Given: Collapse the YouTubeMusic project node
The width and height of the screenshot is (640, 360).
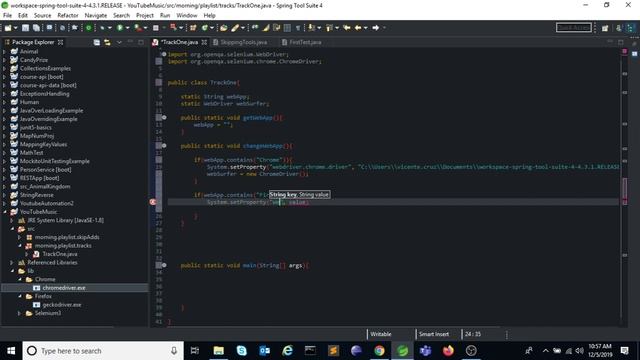Looking at the screenshot, I should coord(4,212).
